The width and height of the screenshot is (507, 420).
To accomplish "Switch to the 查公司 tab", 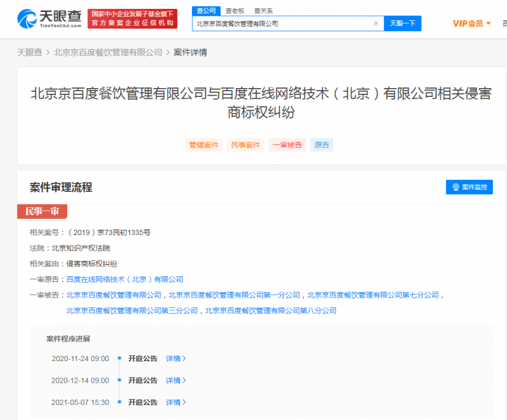I will (206, 11).
